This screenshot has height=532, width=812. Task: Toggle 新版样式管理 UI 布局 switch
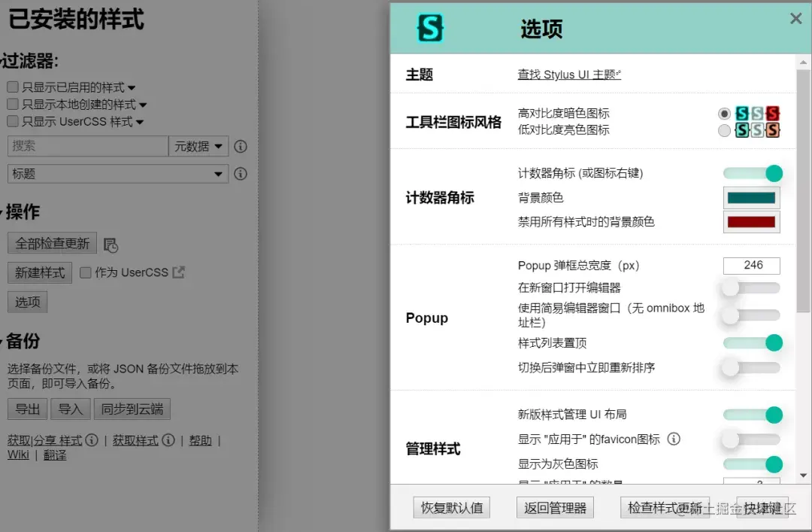pyautogui.click(x=753, y=415)
